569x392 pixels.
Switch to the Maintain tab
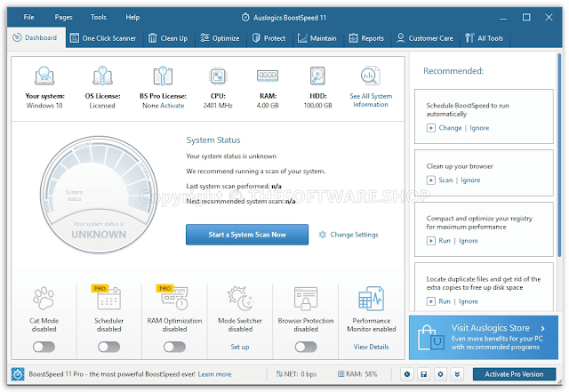click(317, 38)
